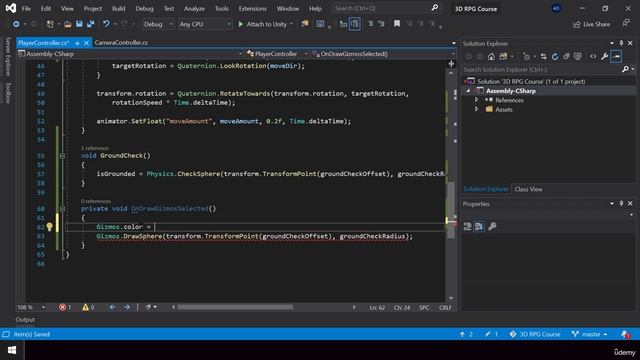
Task: Click the notifications bell in status bar
Action: pos(625,334)
